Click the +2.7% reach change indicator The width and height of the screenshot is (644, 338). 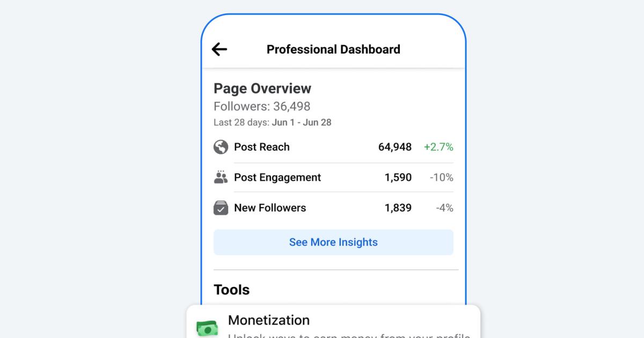tap(438, 147)
